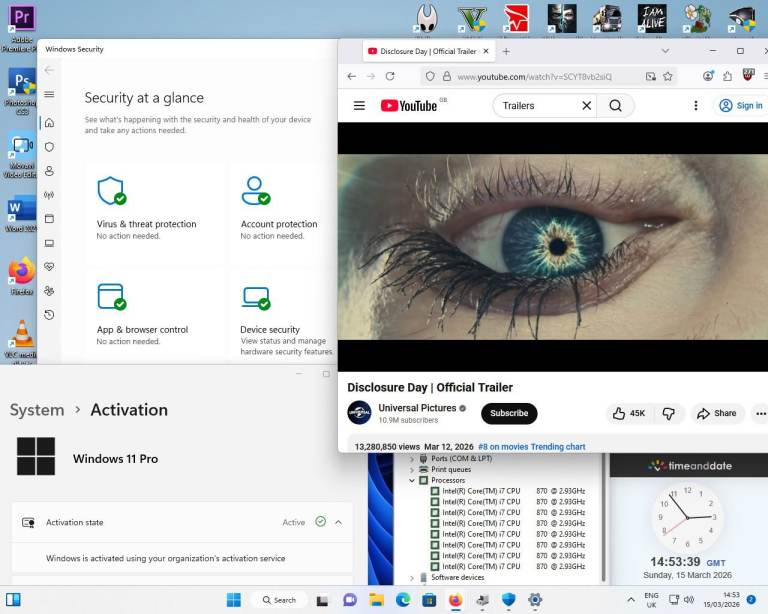Screen dimensions: 768x614
Task: Select the Disclosure Day browser tab
Action: pyautogui.click(x=420, y=51)
